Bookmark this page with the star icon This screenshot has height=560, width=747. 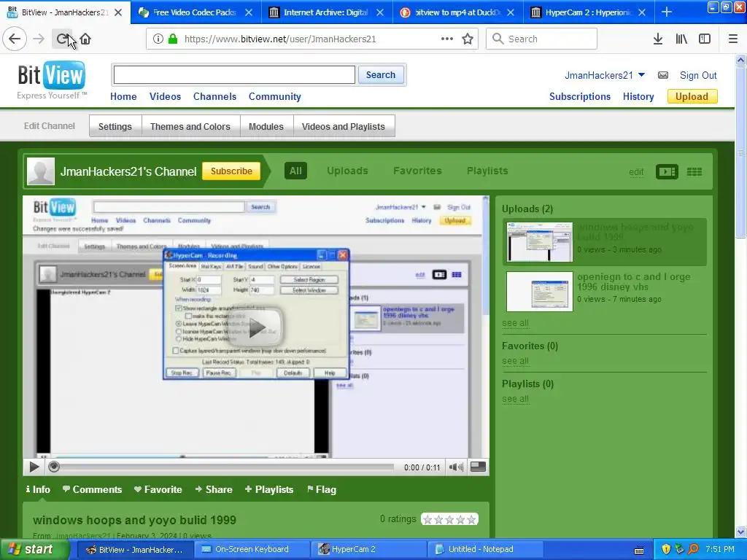[468, 39]
